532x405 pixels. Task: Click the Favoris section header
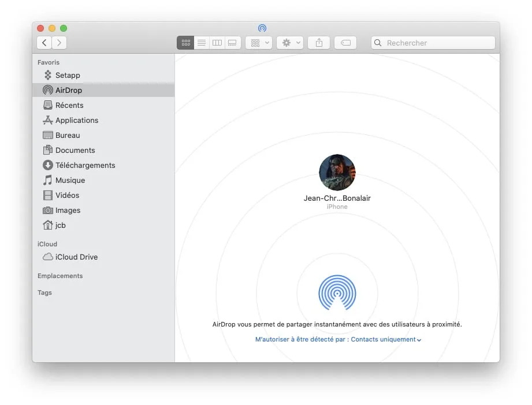pos(49,62)
